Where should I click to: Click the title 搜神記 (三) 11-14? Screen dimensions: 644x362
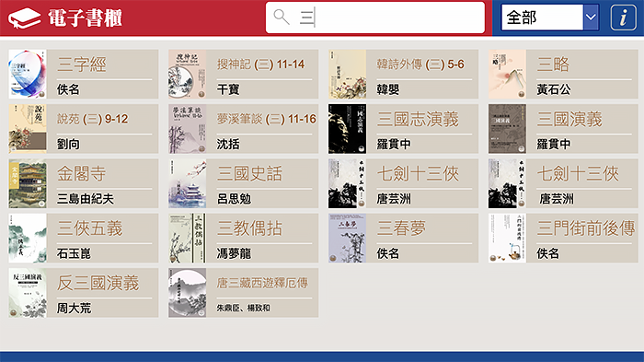(x=260, y=64)
